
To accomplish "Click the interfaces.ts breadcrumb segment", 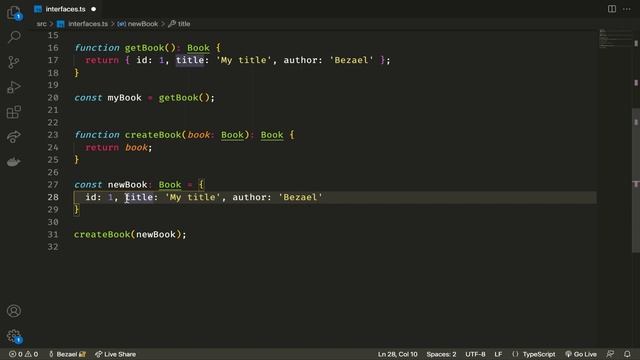I will click(x=88, y=24).
